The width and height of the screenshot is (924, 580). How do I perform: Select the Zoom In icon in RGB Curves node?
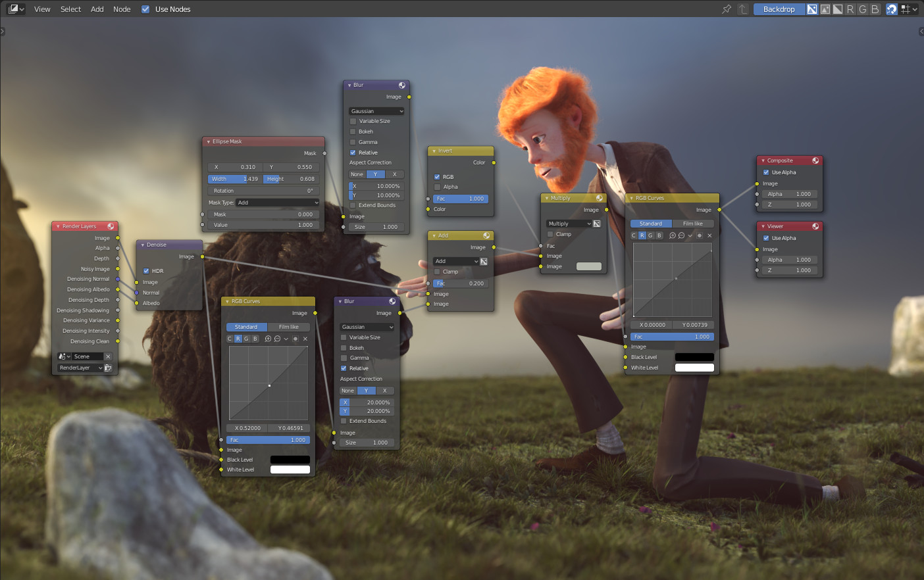[x=673, y=235]
